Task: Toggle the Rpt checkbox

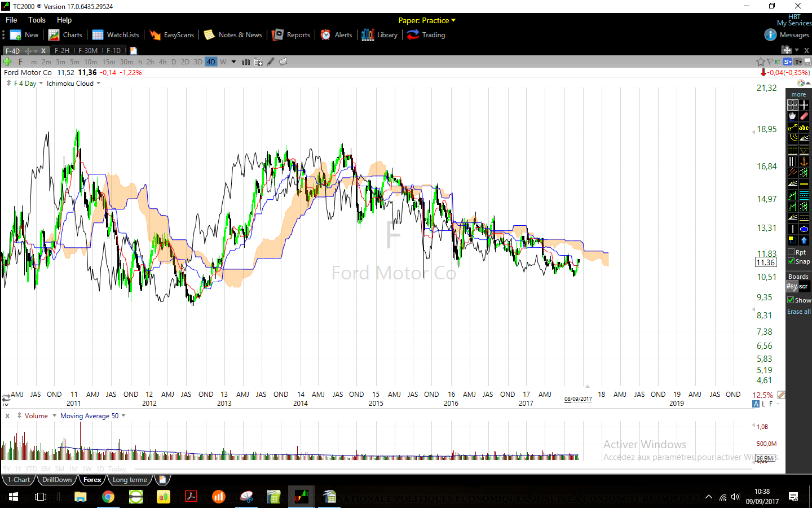Action: coord(791,252)
